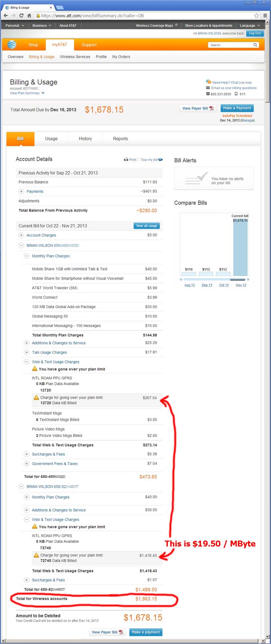This screenshot has width=271, height=644.
Task: Click the envelope email icon
Action: 208,88
